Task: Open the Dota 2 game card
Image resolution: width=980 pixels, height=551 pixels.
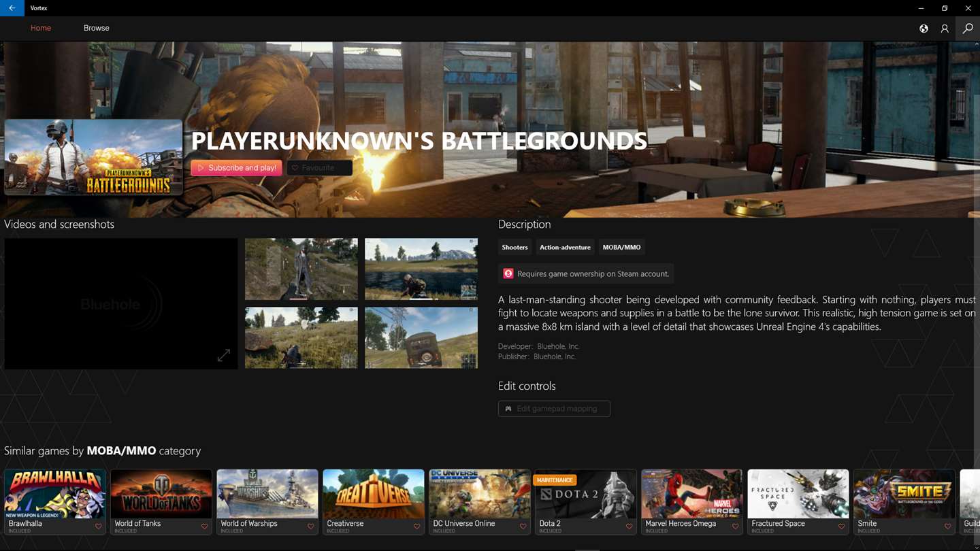Action: pyautogui.click(x=586, y=501)
